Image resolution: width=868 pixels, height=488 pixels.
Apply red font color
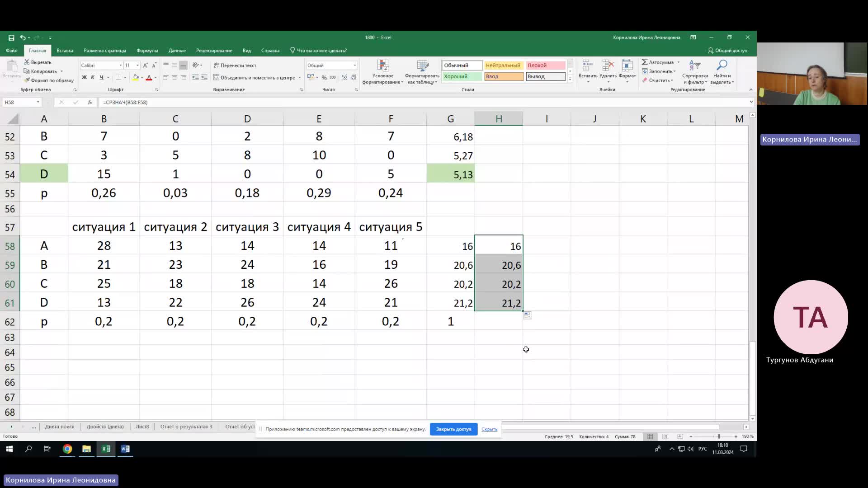point(149,78)
